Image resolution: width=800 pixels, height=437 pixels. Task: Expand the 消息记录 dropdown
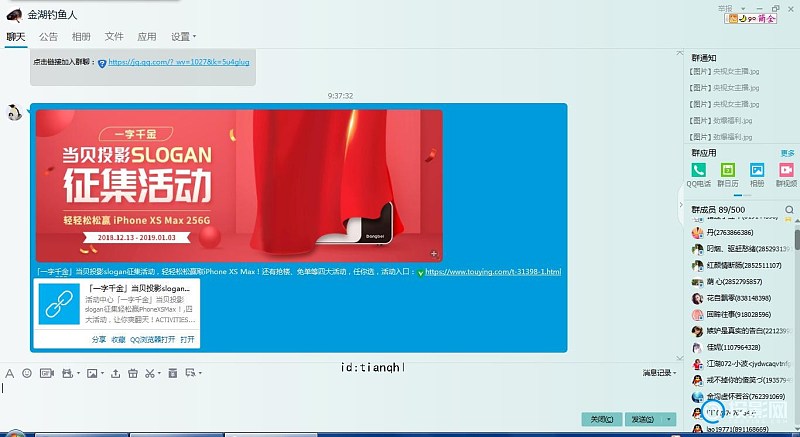coord(659,373)
